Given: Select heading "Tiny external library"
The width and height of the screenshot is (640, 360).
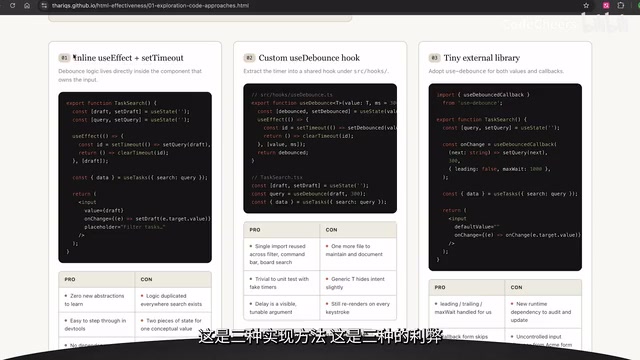Looking at the screenshot, I should 482,58.
